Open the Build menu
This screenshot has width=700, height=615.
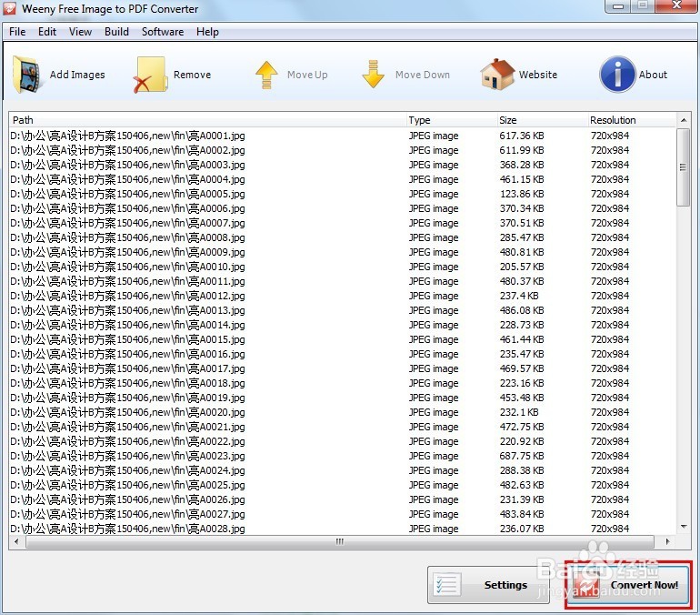(116, 32)
